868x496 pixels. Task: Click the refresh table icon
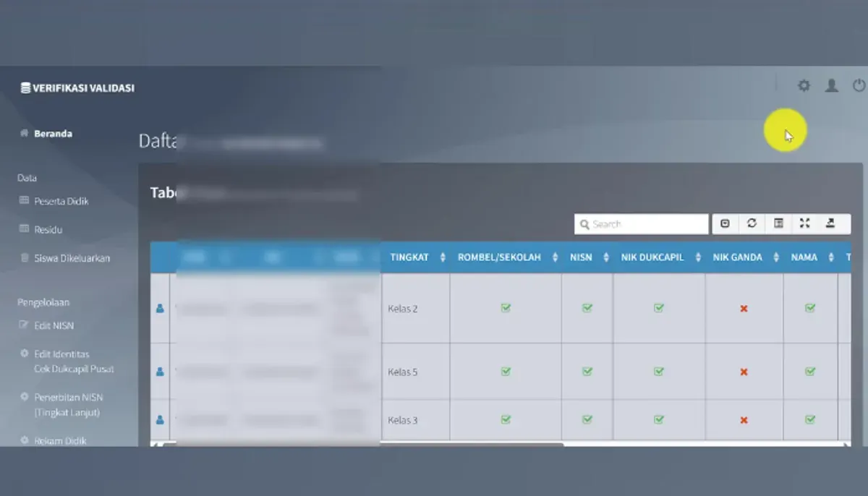click(x=752, y=223)
